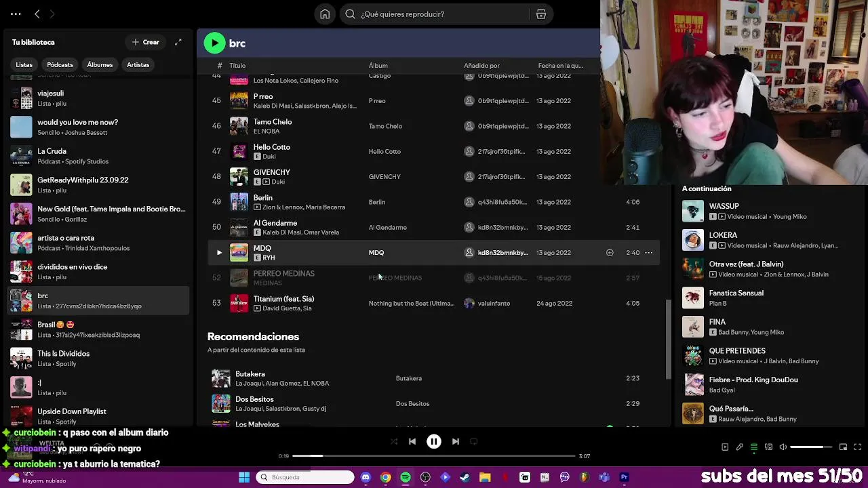Image resolution: width=868 pixels, height=488 pixels.
Task: Open the viajesuli playlist in library
Action: [98, 98]
